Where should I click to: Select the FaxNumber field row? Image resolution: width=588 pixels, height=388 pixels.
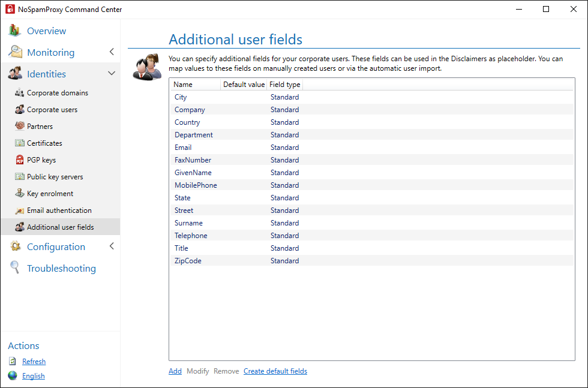point(372,160)
